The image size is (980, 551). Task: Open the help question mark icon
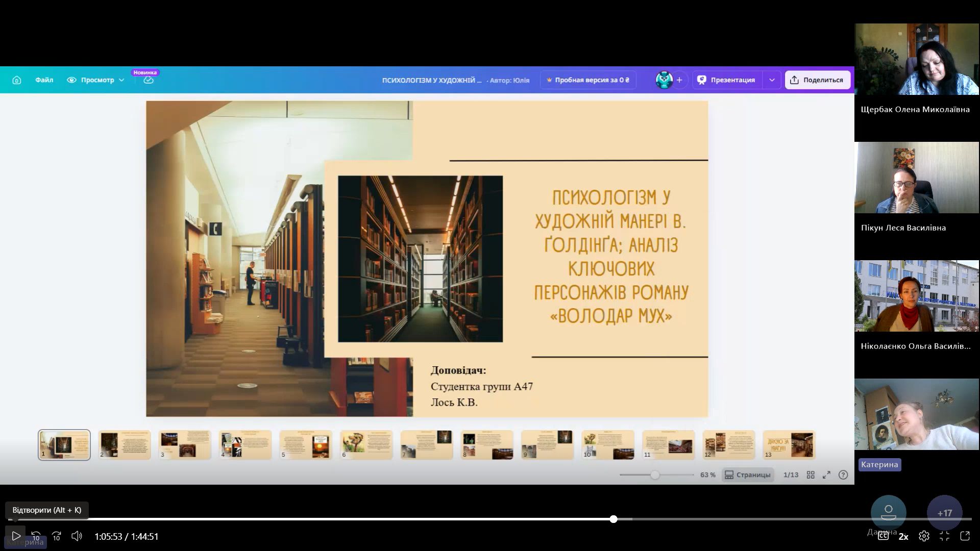tap(843, 475)
